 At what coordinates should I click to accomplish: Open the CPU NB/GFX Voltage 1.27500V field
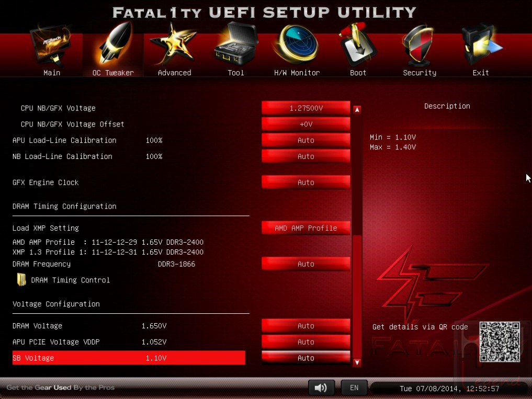pos(306,108)
